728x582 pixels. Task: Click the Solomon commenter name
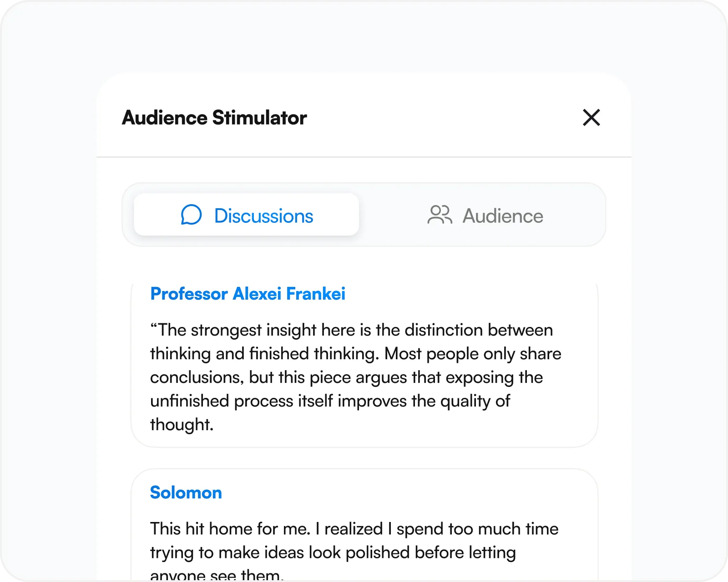tap(186, 492)
